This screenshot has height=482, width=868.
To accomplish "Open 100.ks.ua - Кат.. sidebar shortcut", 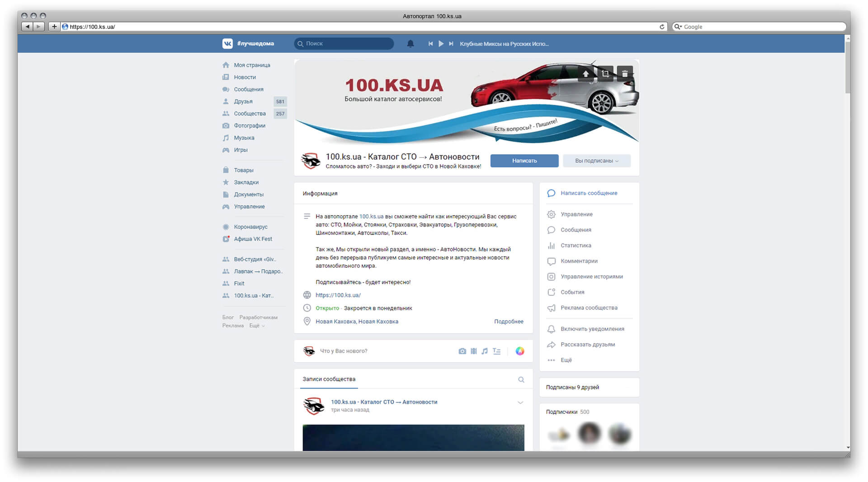I will pyautogui.click(x=254, y=296).
